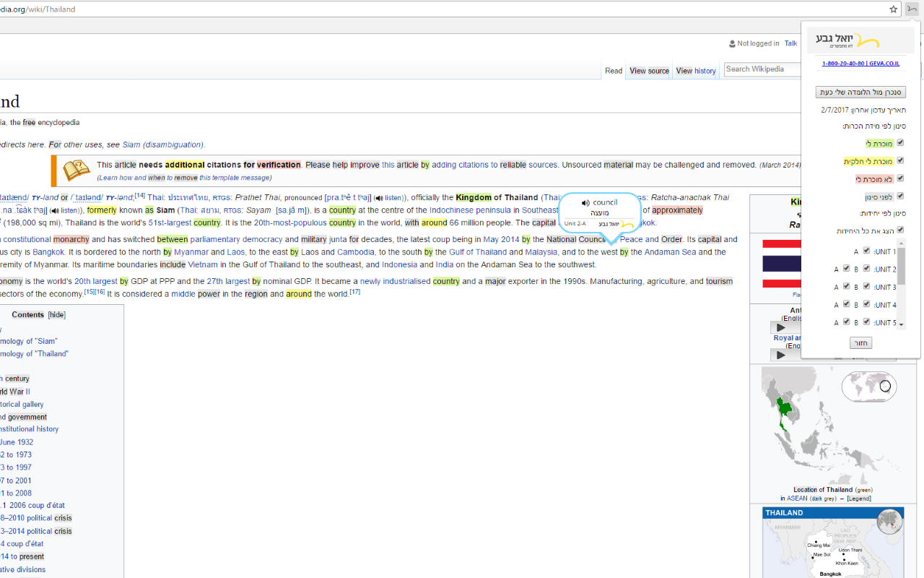
Task: Click the book icon in citation notice
Action: pos(77,171)
